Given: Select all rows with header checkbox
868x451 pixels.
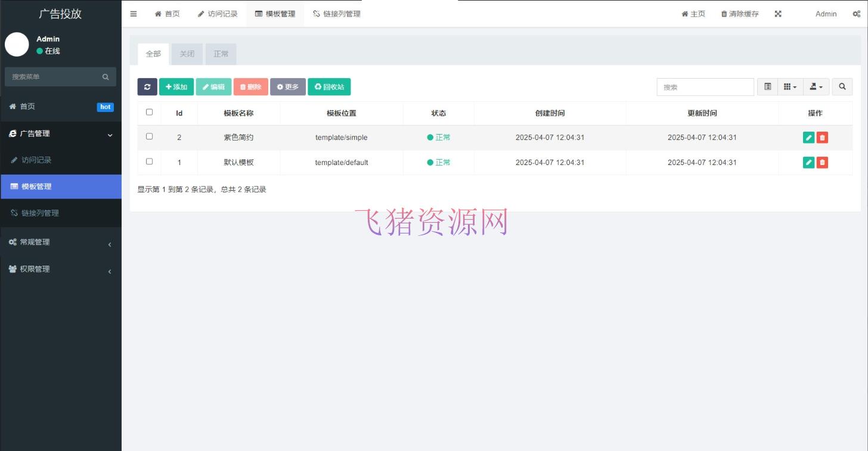Looking at the screenshot, I should (x=149, y=112).
